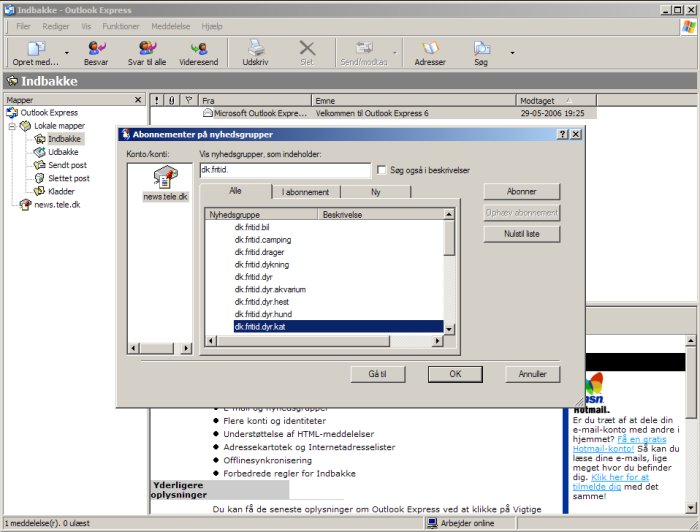Click the Nulstil liste button

[521, 233]
